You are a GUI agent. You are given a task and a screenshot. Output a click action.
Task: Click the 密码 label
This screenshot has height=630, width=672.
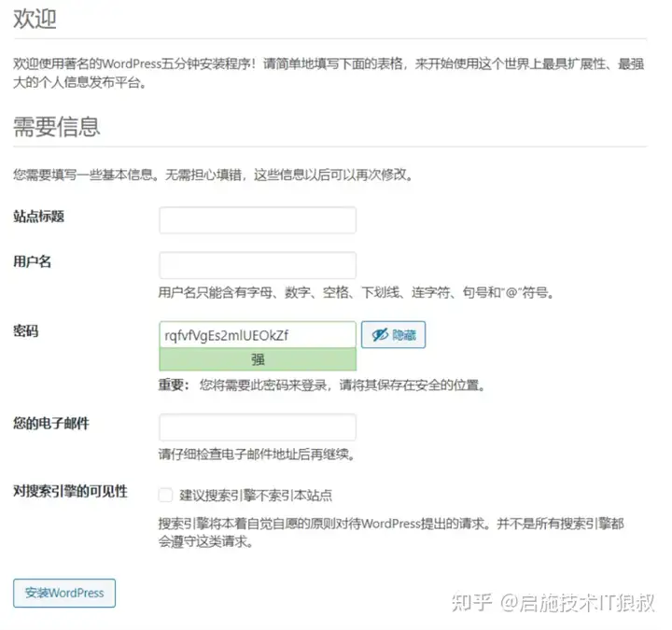[x=26, y=330]
